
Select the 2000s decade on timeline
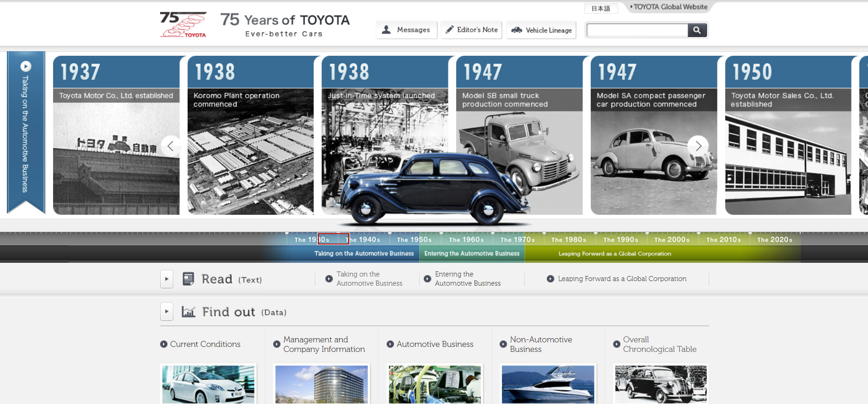coord(671,239)
